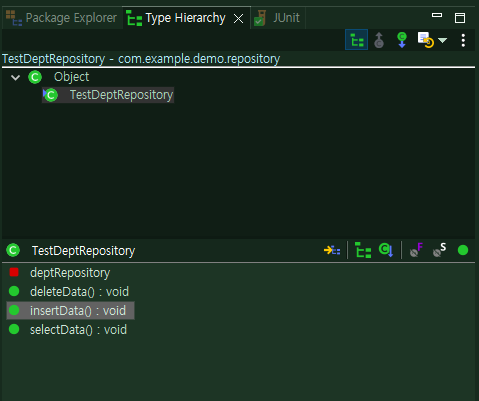Click the private field icon of deptRepository
Image resolution: width=479 pixels, height=401 pixels.
coord(14,272)
